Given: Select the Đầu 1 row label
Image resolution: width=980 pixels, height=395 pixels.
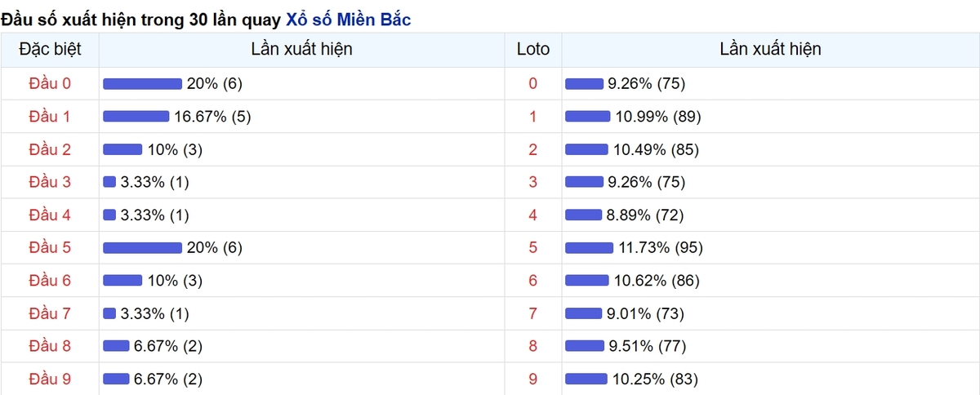Looking at the screenshot, I should coord(50,117).
